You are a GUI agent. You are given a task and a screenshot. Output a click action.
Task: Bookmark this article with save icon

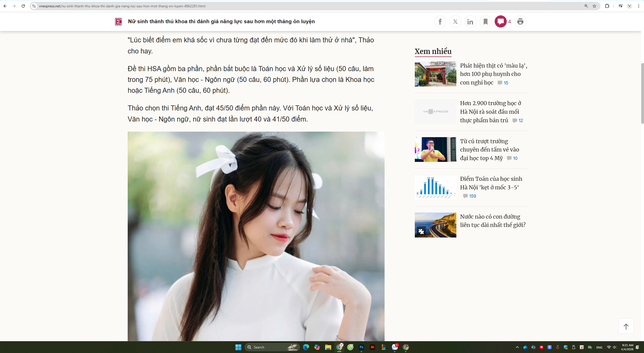pyautogui.click(x=485, y=22)
